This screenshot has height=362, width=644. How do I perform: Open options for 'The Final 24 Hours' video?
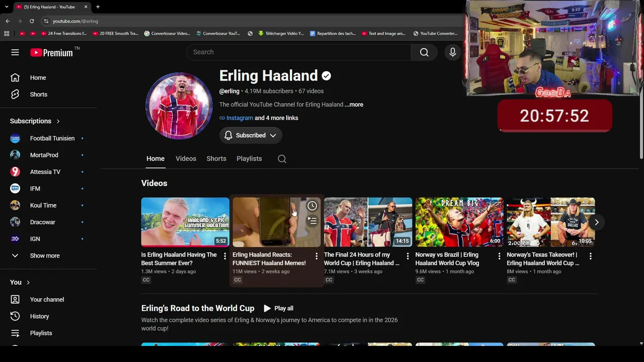[408, 256]
